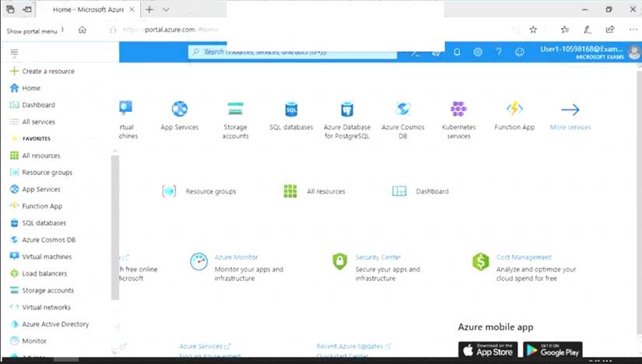Open the user account profile menu
The height and width of the screenshot is (364, 642).
(590, 52)
